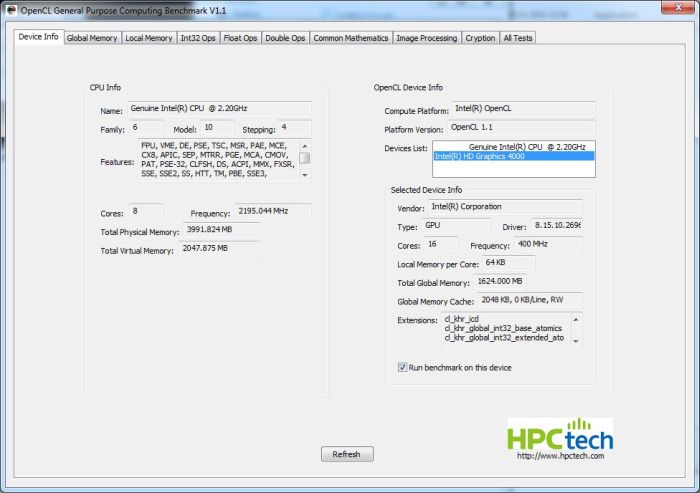Switch to Common Mathematics tab
The image size is (700, 493).
point(351,38)
